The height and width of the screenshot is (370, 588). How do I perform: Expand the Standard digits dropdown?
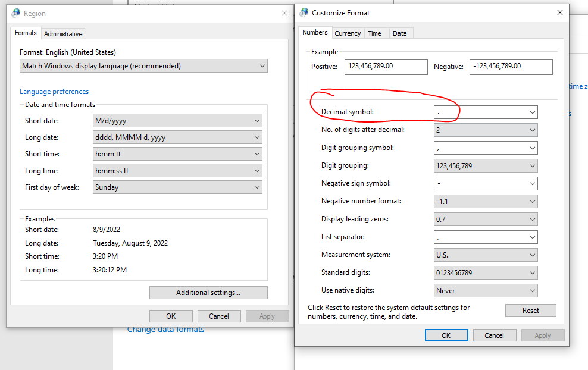[486, 272]
